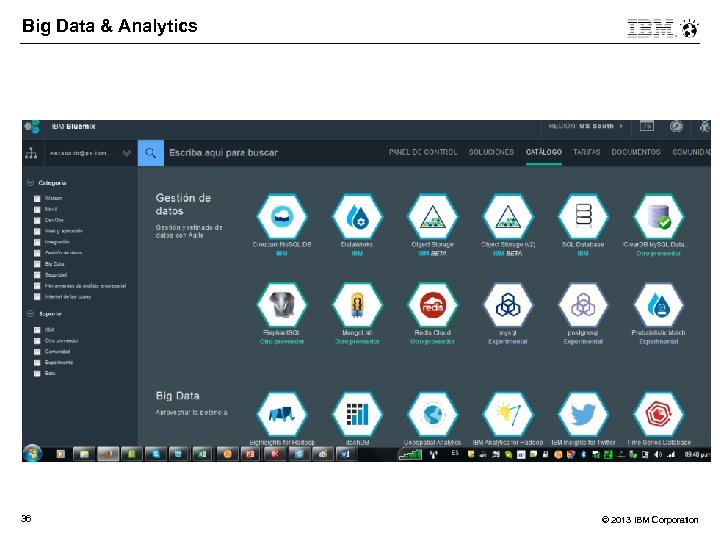This screenshot has height=540, width=720.
Task: Check the DevOps category filter
Action: coord(37,220)
